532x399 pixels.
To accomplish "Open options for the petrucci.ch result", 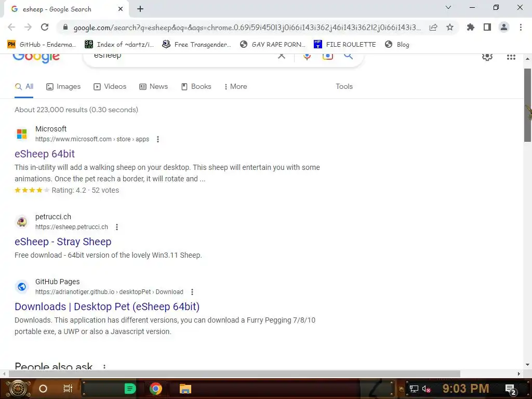I will point(117,227).
